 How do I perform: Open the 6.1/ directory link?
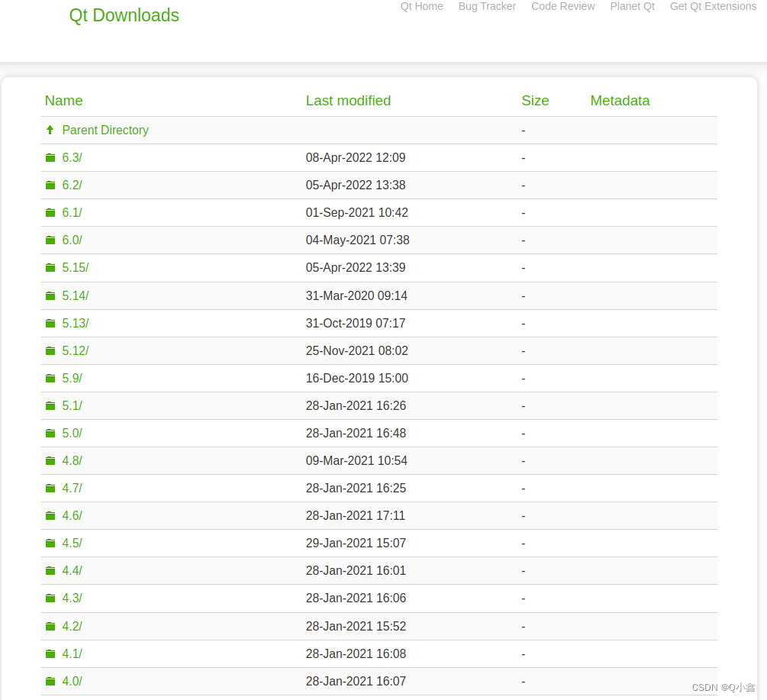72,212
